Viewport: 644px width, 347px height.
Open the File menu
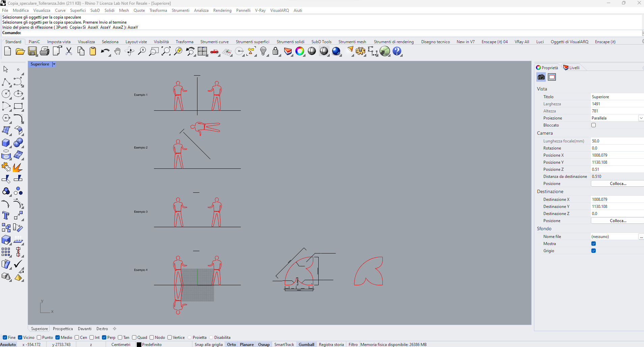[x=5, y=10]
